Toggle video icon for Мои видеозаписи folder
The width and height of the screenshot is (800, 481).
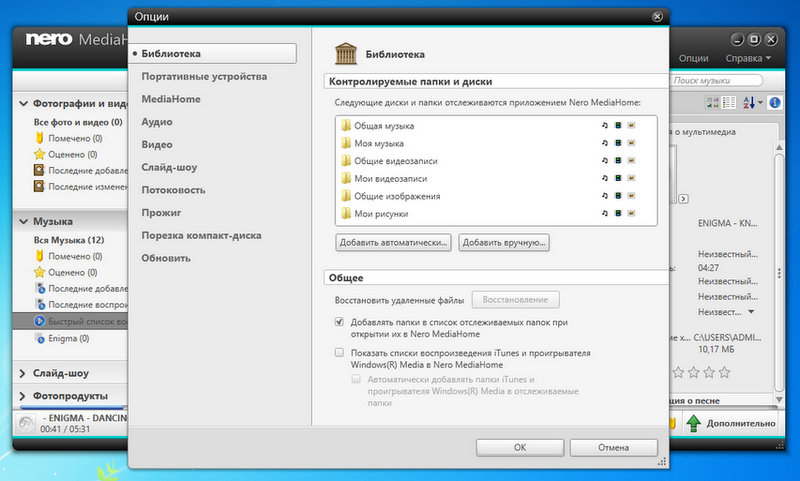618,179
